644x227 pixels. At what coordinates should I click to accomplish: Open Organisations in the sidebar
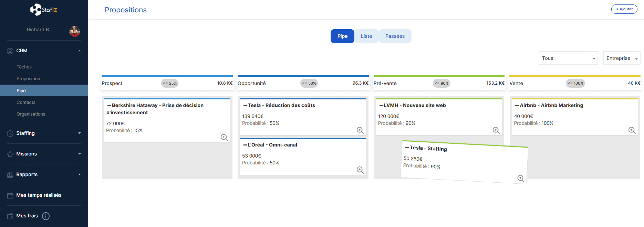click(x=31, y=114)
